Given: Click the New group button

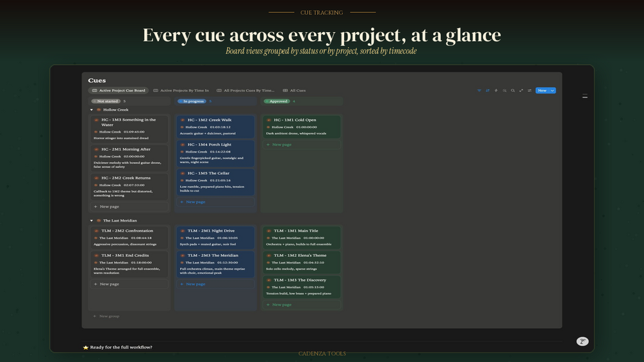Looking at the screenshot, I should 106,316.
